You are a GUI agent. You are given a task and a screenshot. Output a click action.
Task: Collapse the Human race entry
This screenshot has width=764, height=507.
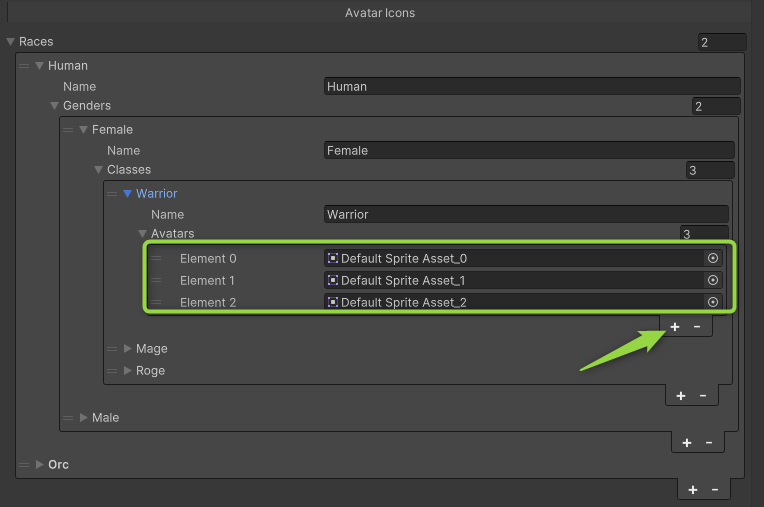pos(40,66)
